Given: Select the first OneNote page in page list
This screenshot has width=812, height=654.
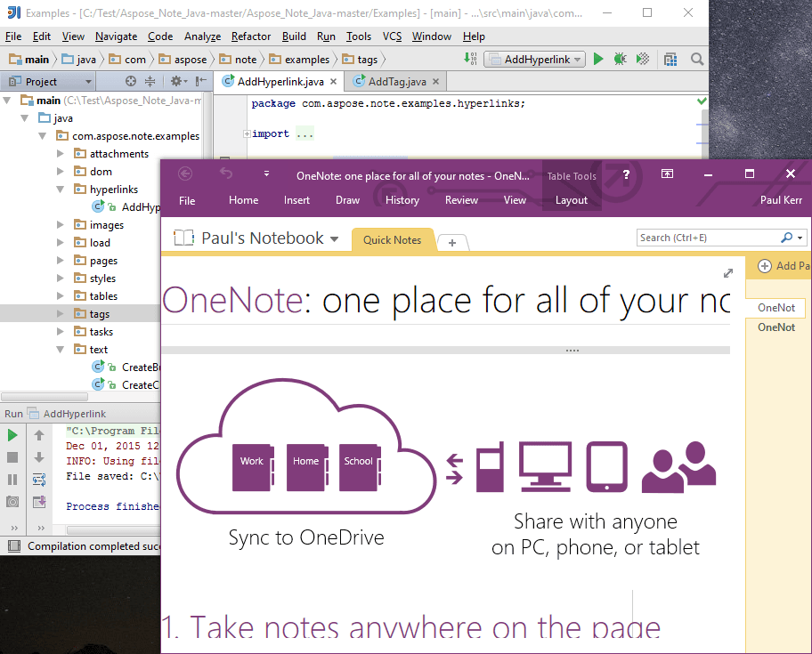Looking at the screenshot, I should [x=775, y=308].
